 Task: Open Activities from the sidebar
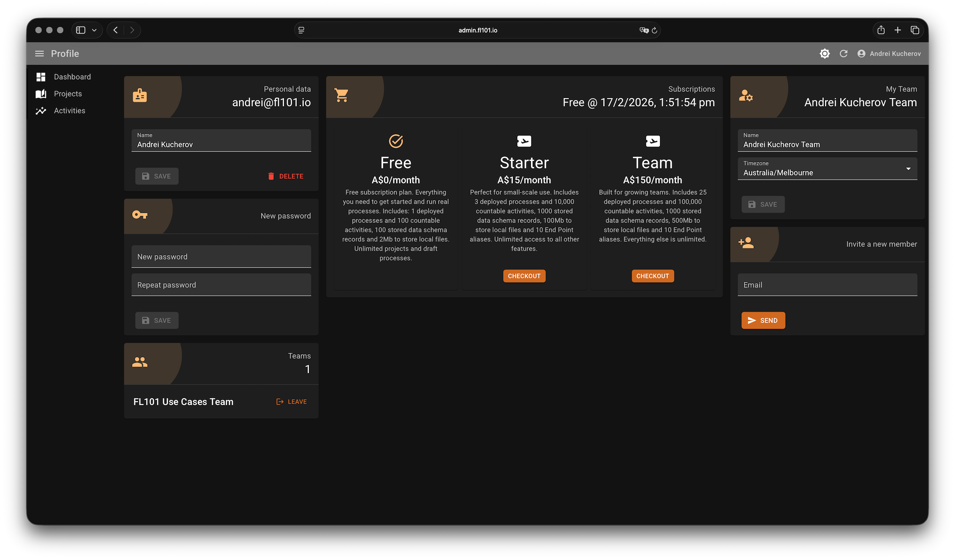tap(69, 110)
